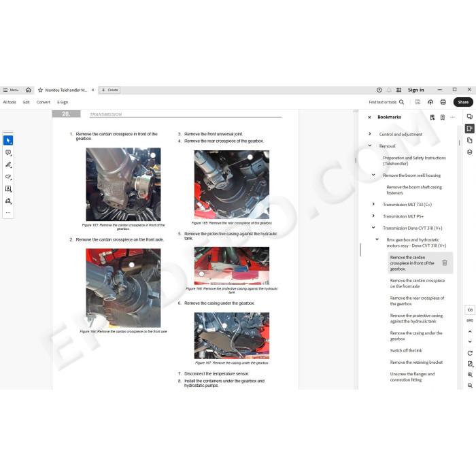Close the Bookmarks panel
Screen dimensions: 476x476
point(369,117)
